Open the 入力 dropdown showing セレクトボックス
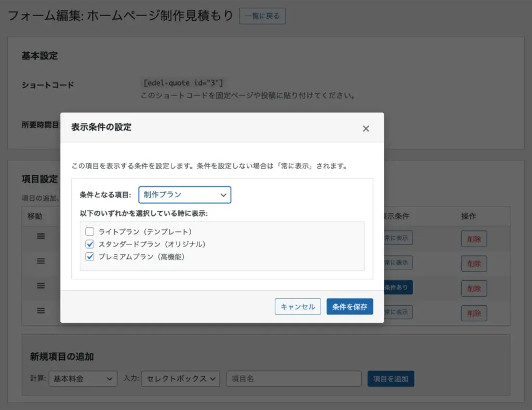 181,379
